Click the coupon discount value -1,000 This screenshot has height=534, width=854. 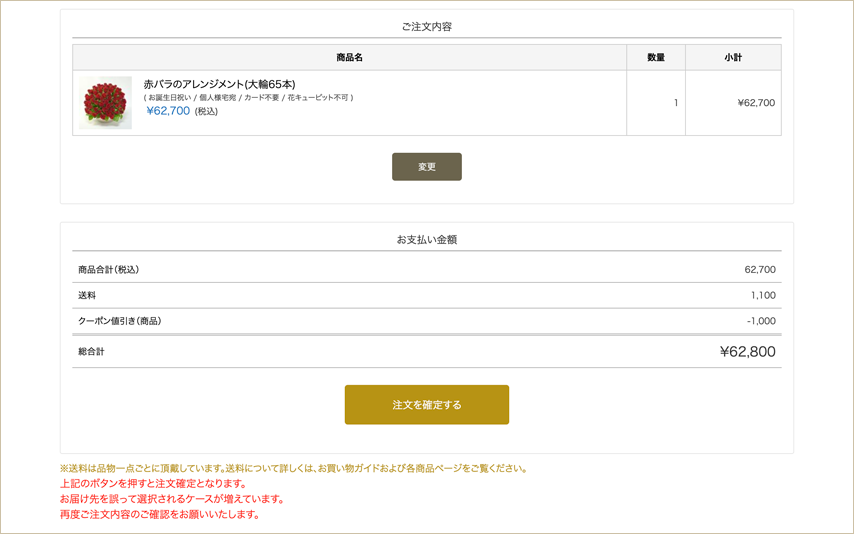(760, 321)
